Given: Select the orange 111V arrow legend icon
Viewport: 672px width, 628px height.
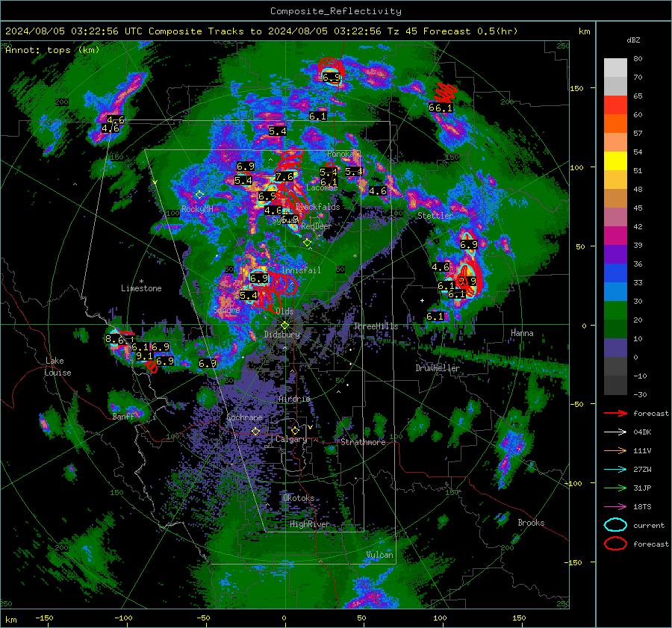Looking at the screenshot, I should pos(615,450).
